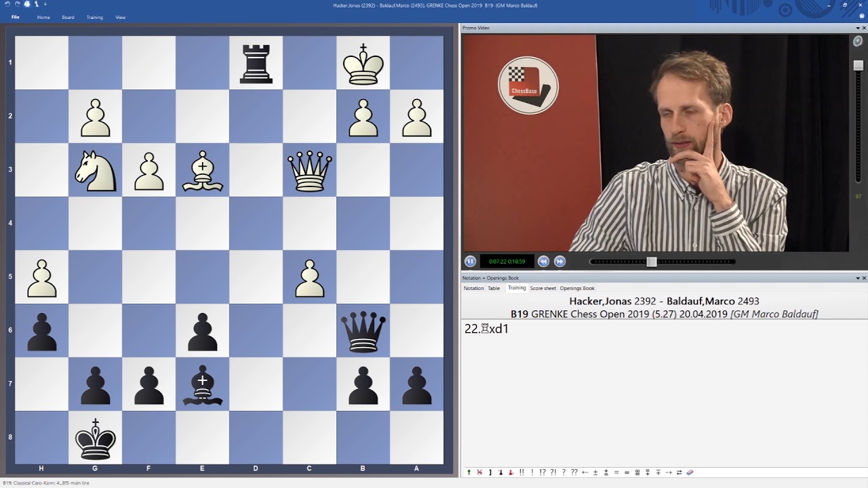The image size is (868, 488).
Task: Open the View ribbon tab
Action: tap(121, 17)
